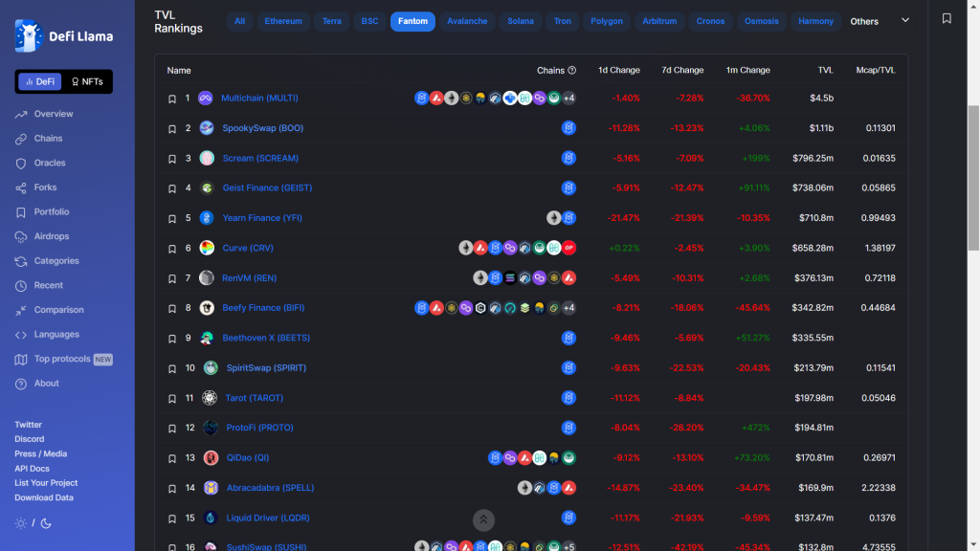Open Oracles in sidebar
The width and height of the screenshot is (980, 551).
40,163
